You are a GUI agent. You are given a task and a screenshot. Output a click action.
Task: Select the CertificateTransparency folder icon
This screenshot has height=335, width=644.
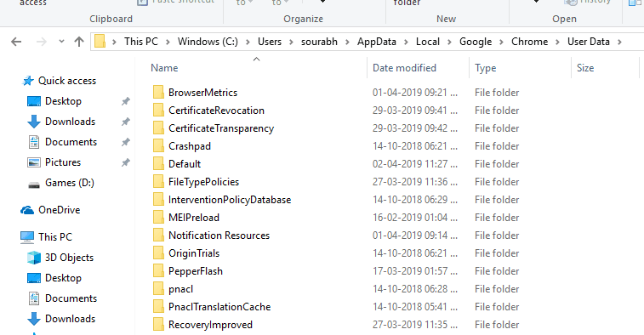click(158, 128)
